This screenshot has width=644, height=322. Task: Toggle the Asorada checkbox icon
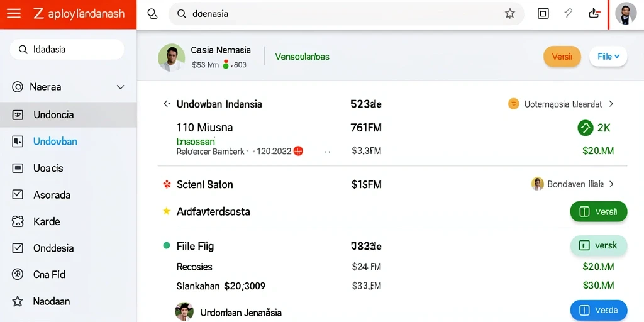[18, 195]
